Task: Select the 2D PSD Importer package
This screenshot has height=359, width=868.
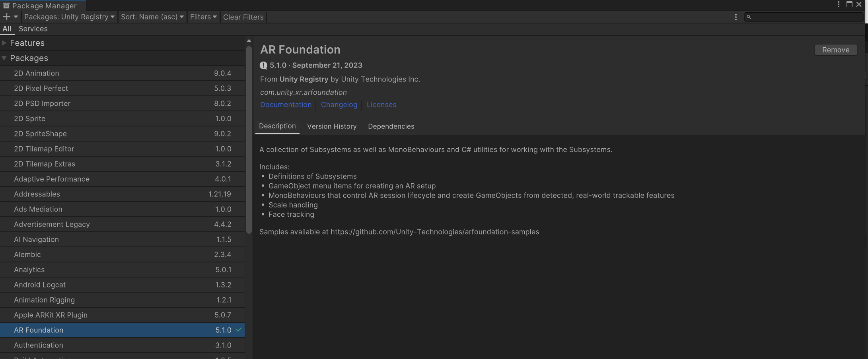Action: 122,103
